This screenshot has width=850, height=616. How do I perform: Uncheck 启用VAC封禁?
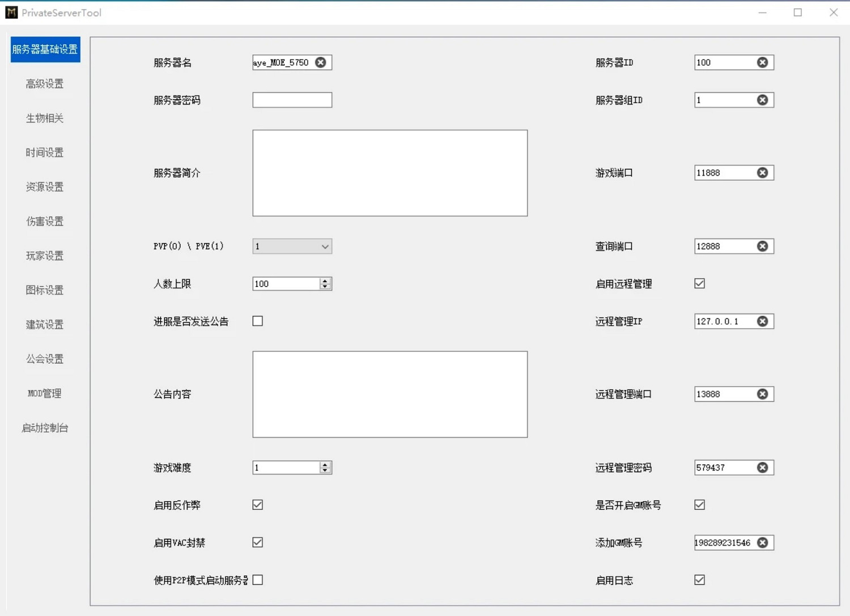pos(257,542)
